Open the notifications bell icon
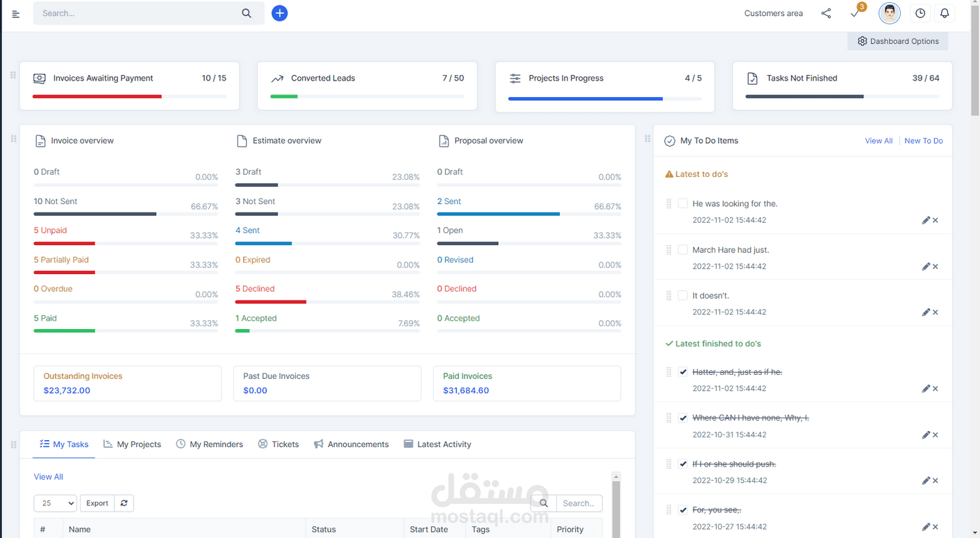The image size is (980, 538). pyautogui.click(x=945, y=12)
